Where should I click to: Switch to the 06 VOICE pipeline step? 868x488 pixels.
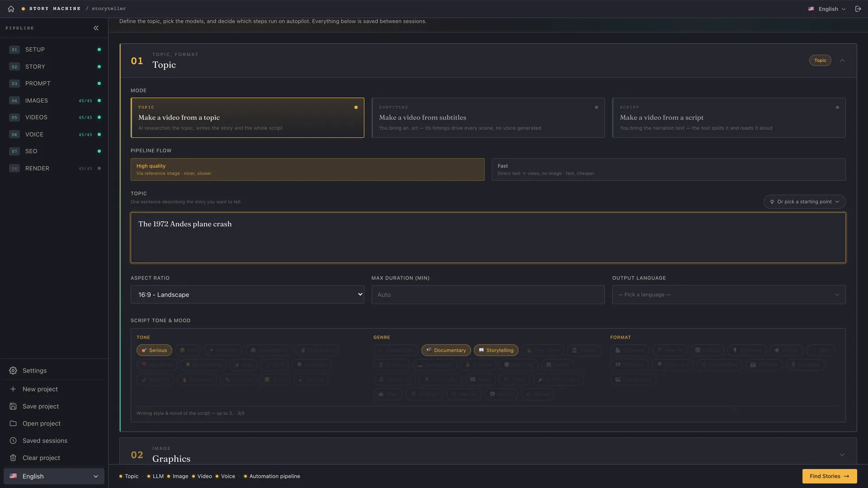[x=54, y=134]
